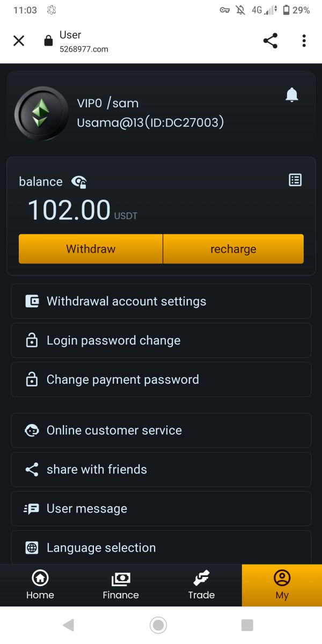Select the My profile tab
The height and width of the screenshot is (644, 322).
[282, 585]
